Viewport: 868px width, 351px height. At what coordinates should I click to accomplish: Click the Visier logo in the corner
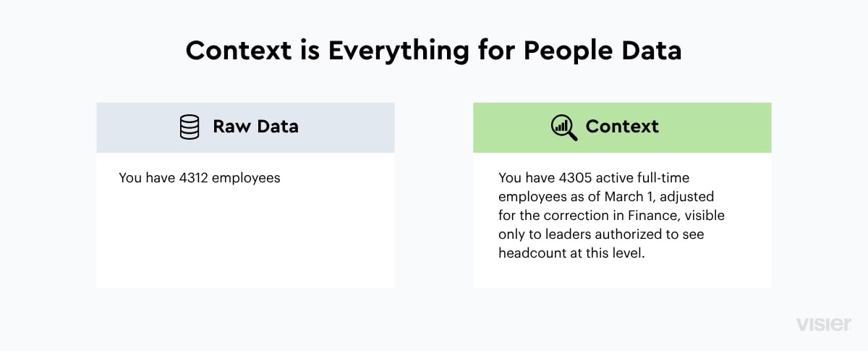click(823, 324)
